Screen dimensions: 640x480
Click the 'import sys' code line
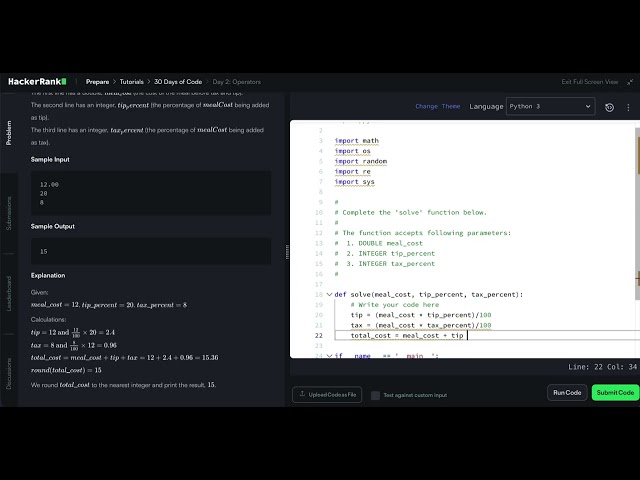[354, 182]
